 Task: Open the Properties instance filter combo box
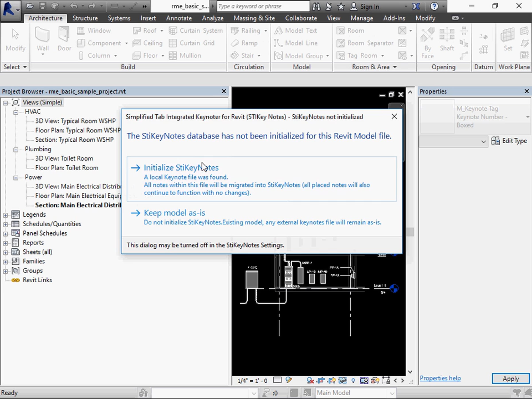tap(453, 141)
